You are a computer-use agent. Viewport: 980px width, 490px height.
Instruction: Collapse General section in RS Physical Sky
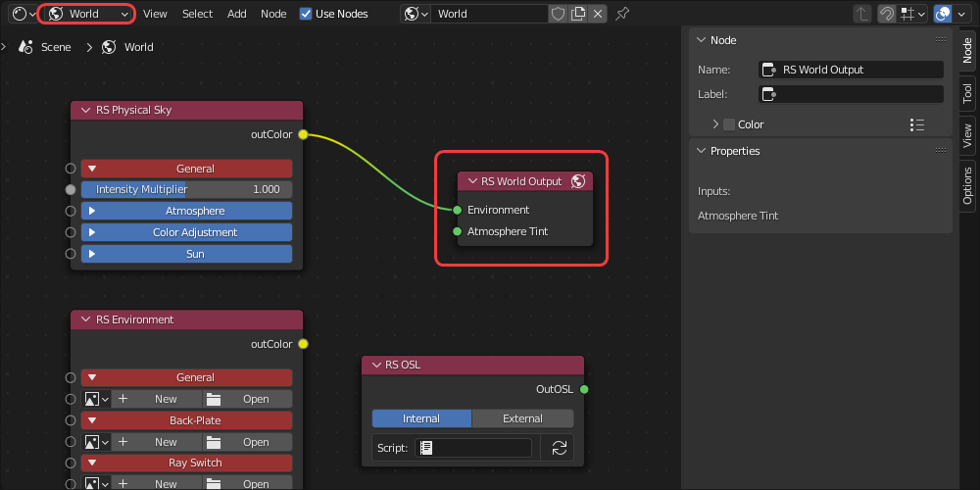(186, 169)
